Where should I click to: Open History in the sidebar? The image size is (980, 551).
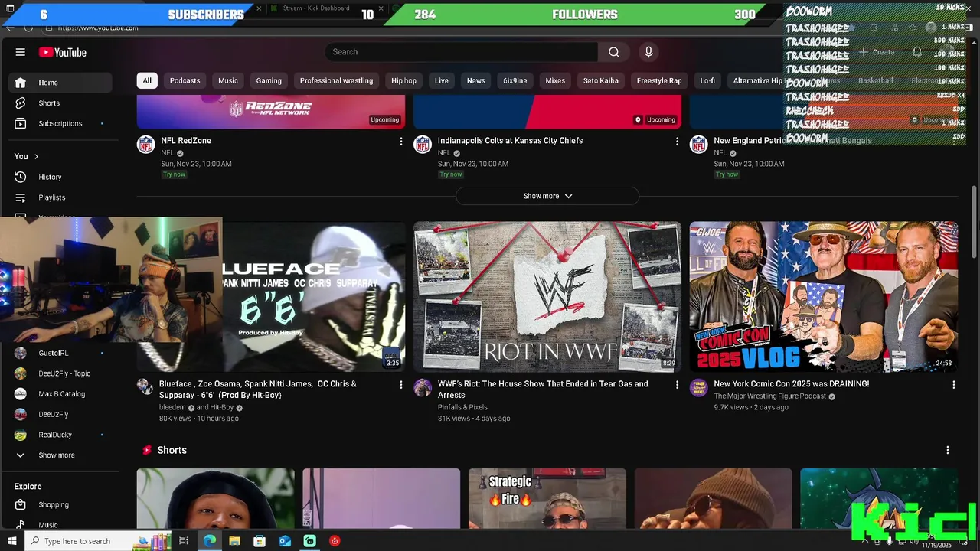(60, 177)
